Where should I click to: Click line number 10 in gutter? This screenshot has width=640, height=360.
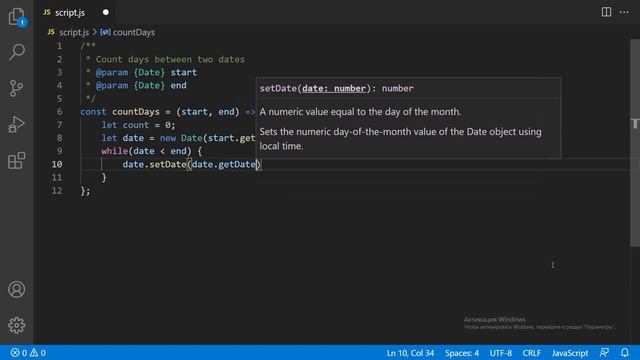(x=57, y=164)
